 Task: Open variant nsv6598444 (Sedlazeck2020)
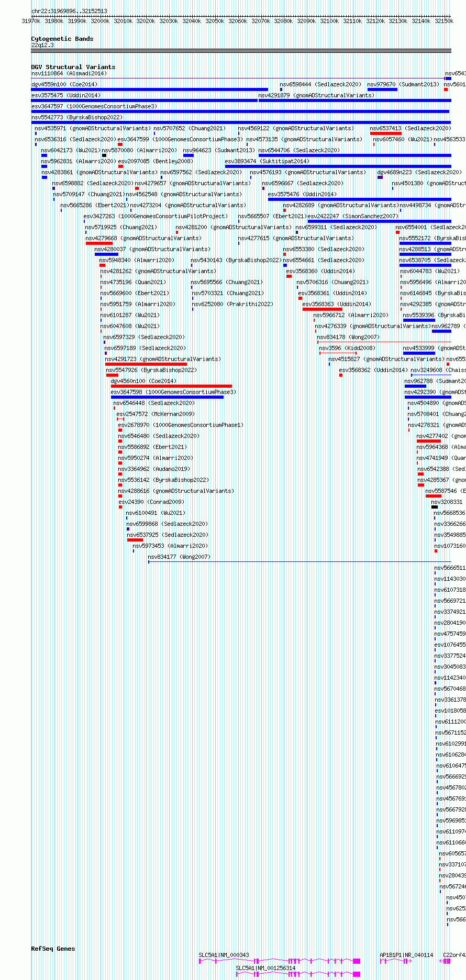(x=320, y=84)
